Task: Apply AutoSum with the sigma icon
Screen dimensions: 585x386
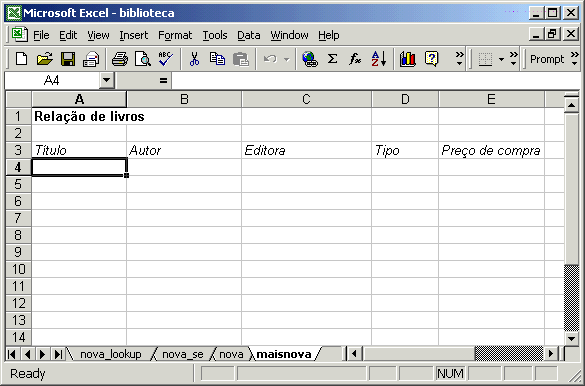Action: (332, 59)
